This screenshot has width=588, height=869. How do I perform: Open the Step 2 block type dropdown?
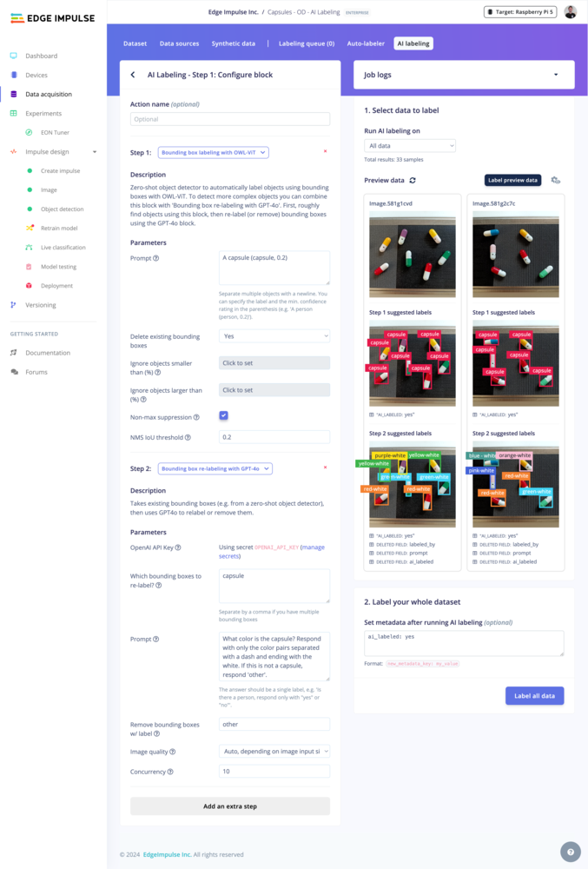pyautogui.click(x=215, y=468)
